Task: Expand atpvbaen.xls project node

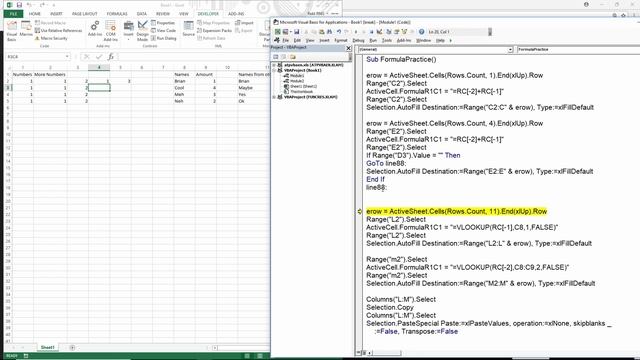Action: point(274,65)
